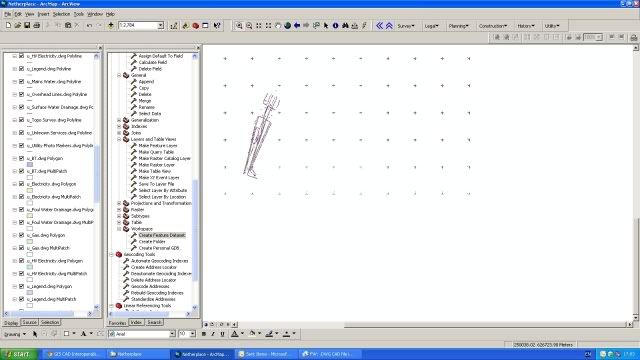This screenshot has height=360, width=640.
Task: Toggle Underline text formatting
Action: (222, 334)
